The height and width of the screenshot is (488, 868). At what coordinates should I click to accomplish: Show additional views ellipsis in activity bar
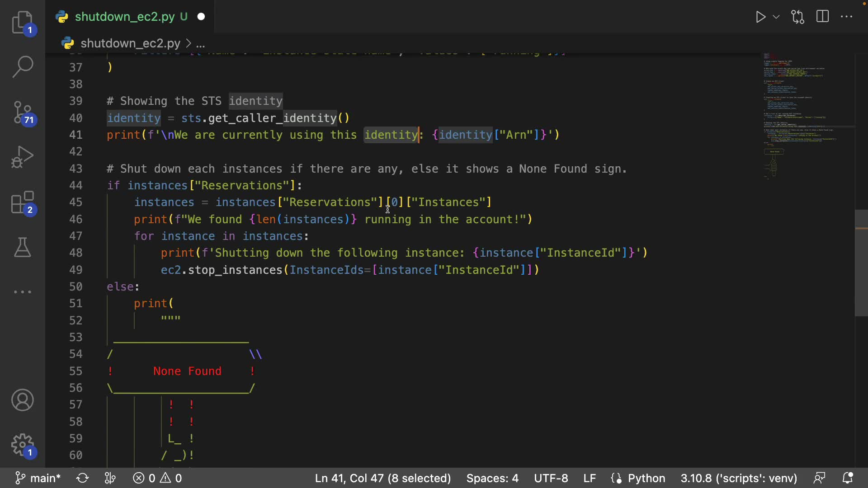pos(22,292)
